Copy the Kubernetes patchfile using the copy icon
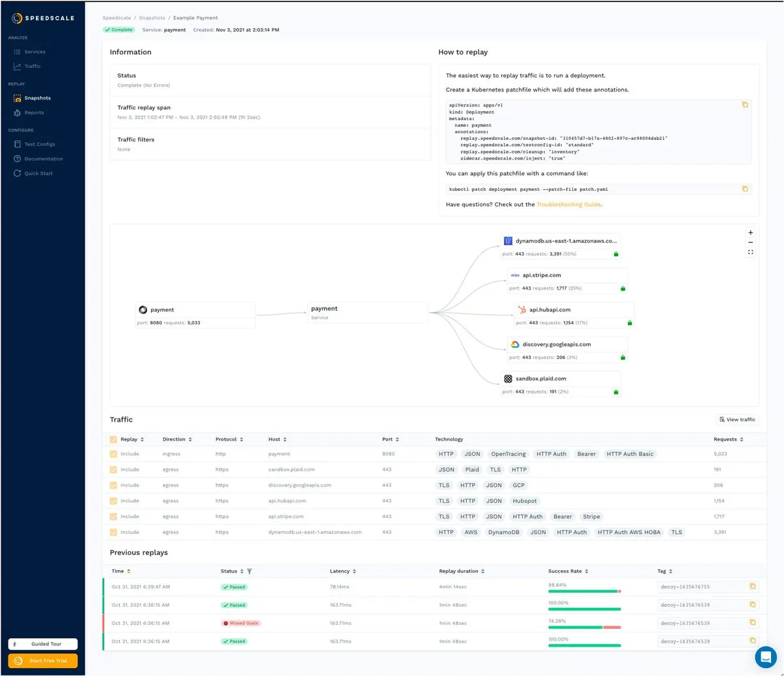 [745, 105]
